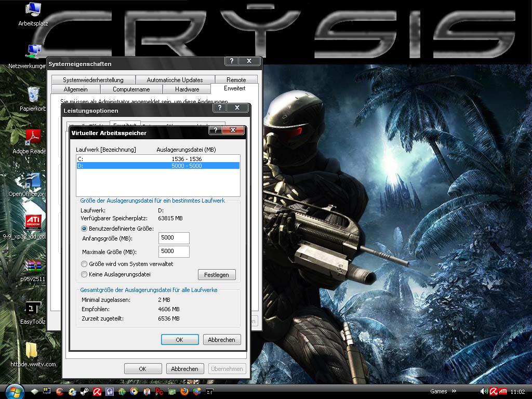Viewport: 532px width, 399px height.
Task: Click the Erweitert tab in Systemeigenschaften
Action: tap(234, 88)
